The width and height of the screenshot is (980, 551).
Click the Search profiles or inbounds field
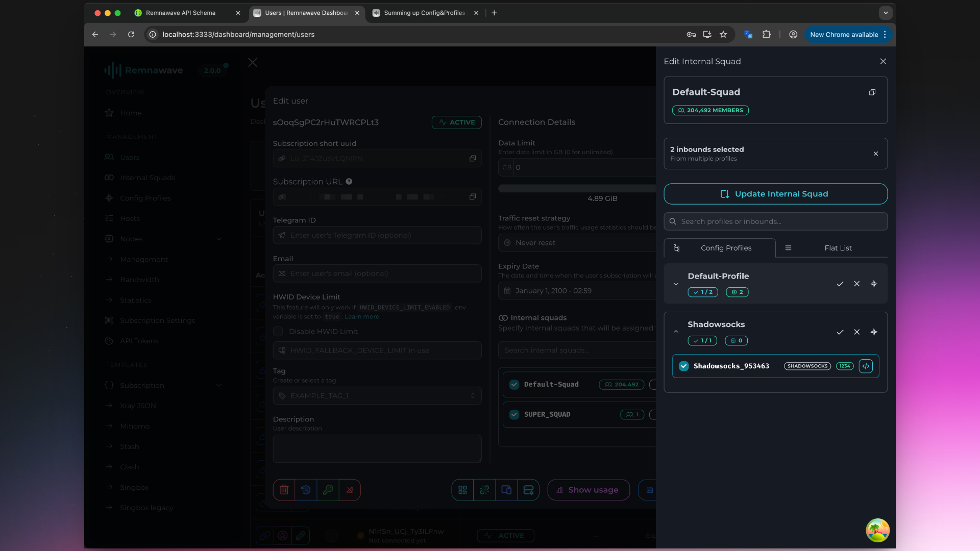click(x=775, y=221)
